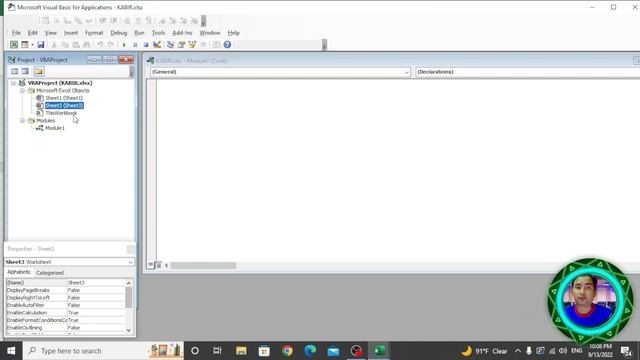Click the Properties list scroll down arrow
640x360 pixels.
point(129,330)
